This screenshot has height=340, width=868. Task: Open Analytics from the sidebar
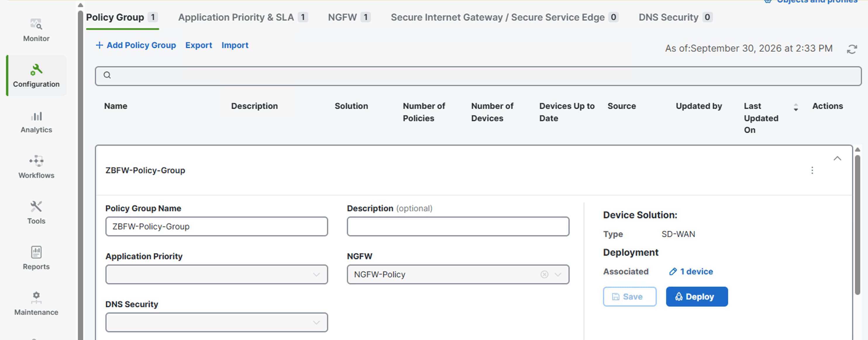(x=36, y=122)
